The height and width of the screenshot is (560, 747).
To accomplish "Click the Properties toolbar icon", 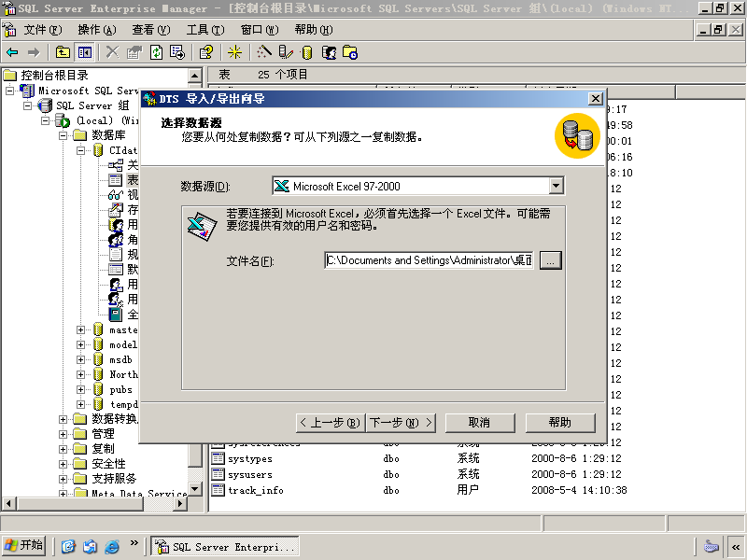I will coord(134,52).
